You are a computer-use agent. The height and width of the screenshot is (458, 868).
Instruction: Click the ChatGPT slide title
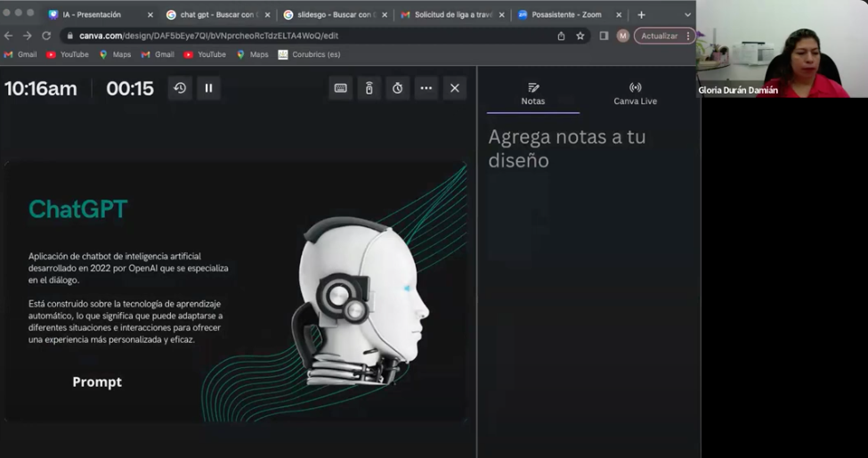click(x=78, y=209)
